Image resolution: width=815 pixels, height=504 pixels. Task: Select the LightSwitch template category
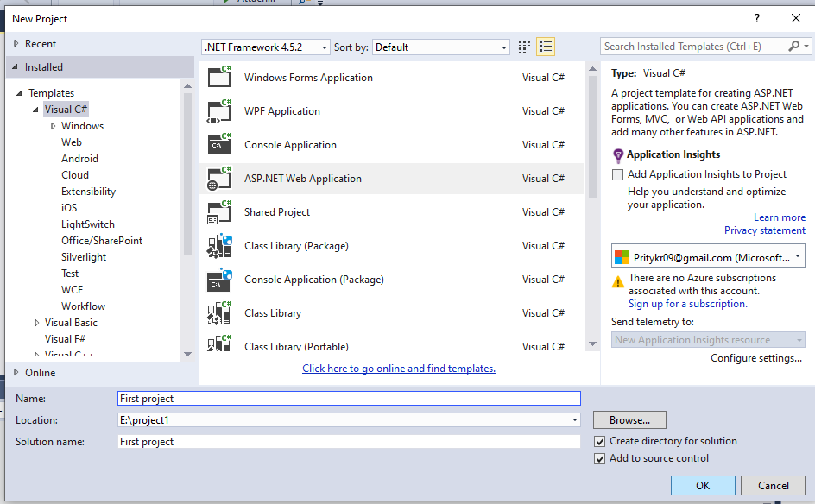tap(88, 224)
